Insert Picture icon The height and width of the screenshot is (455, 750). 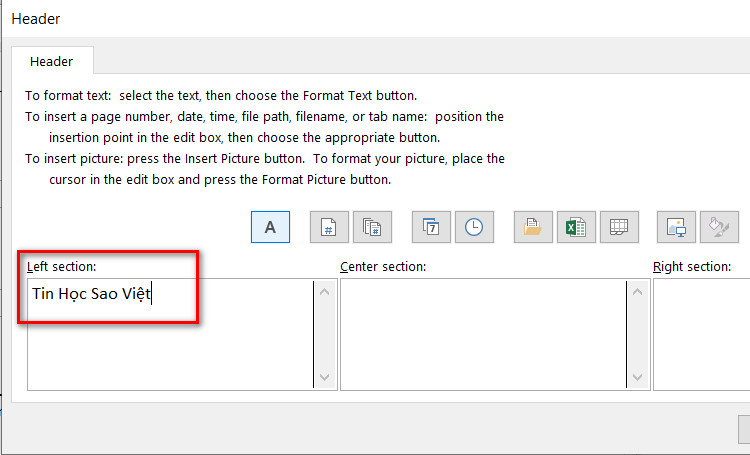tap(676, 227)
